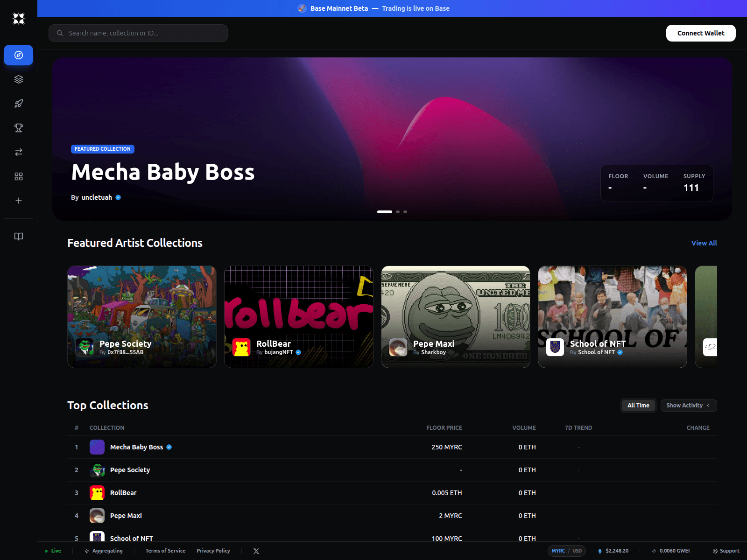Screen dimensions: 747x560
Task: Open the Privacy Policy menu item
Action: click(213, 551)
